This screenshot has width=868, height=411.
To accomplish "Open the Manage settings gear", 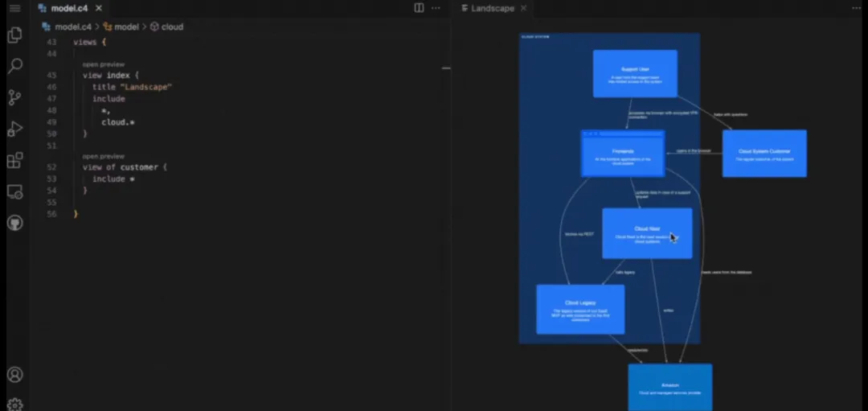I will point(15,405).
